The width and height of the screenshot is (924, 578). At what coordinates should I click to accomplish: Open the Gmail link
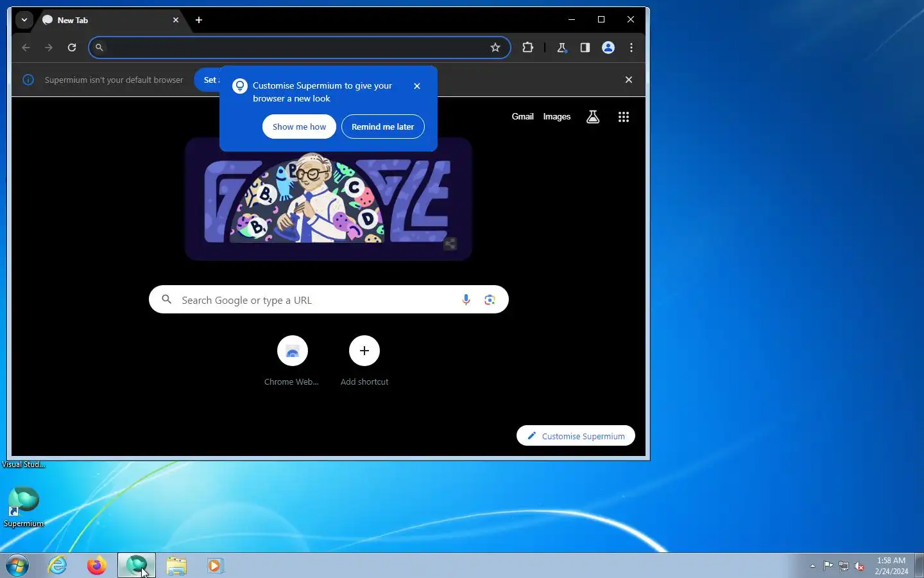tap(522, 116)
